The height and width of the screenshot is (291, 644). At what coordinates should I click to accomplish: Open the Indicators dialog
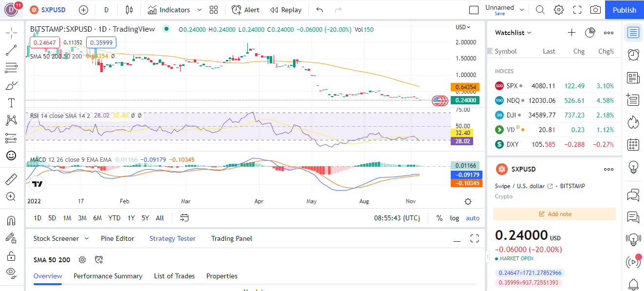tap(169, 10)
